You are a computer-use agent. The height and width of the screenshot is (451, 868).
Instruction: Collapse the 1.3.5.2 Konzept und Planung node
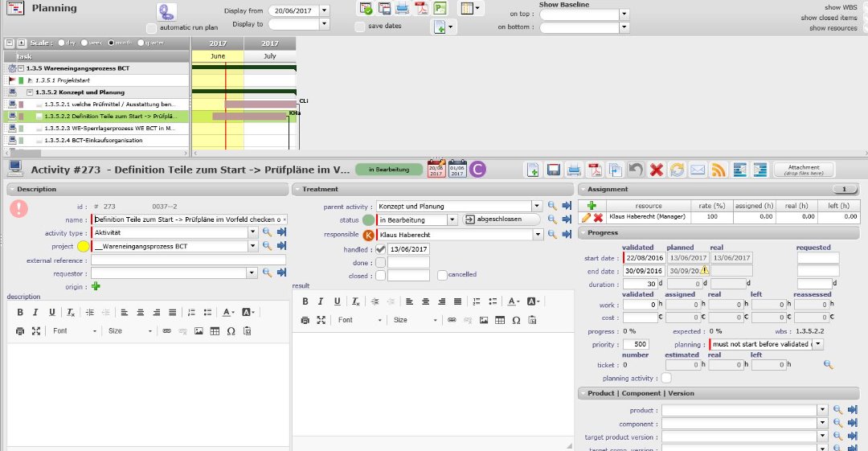(x=31, y=92)
